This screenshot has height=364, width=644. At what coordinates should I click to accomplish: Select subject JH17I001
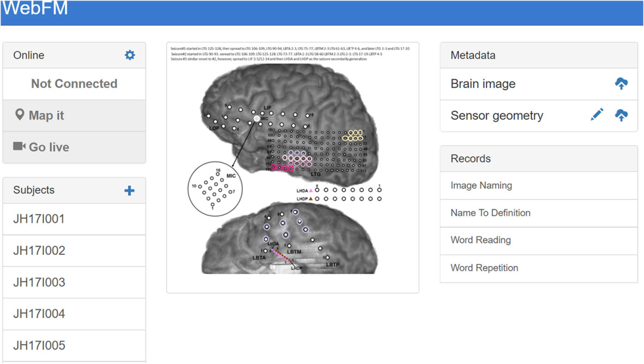75,219
